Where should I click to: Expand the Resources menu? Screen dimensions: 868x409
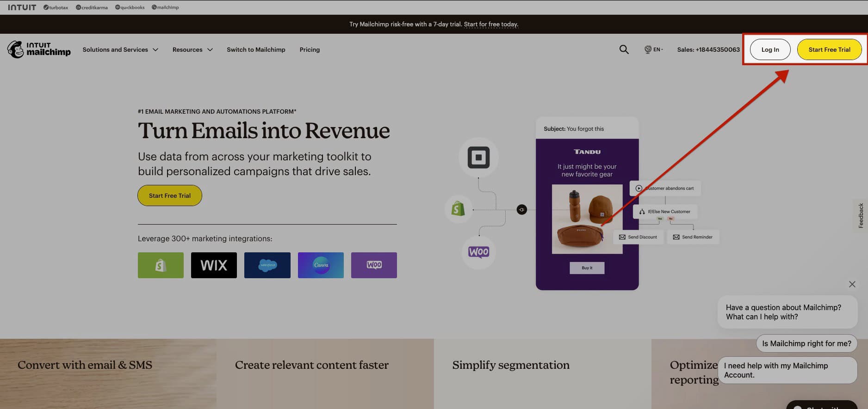pos(192,49)
